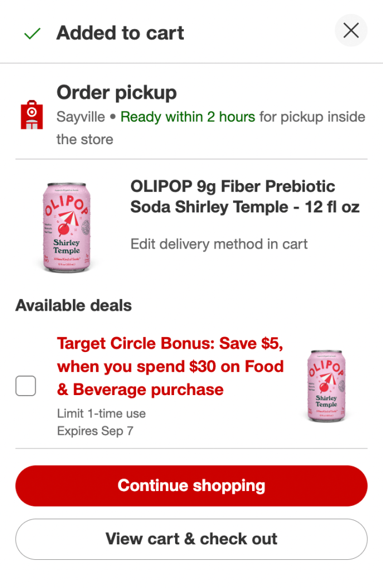Image resolution: width=383 pixels, height=588 pixels.
Task: Select the Sayville store name
Action: [x=80, y=117]
